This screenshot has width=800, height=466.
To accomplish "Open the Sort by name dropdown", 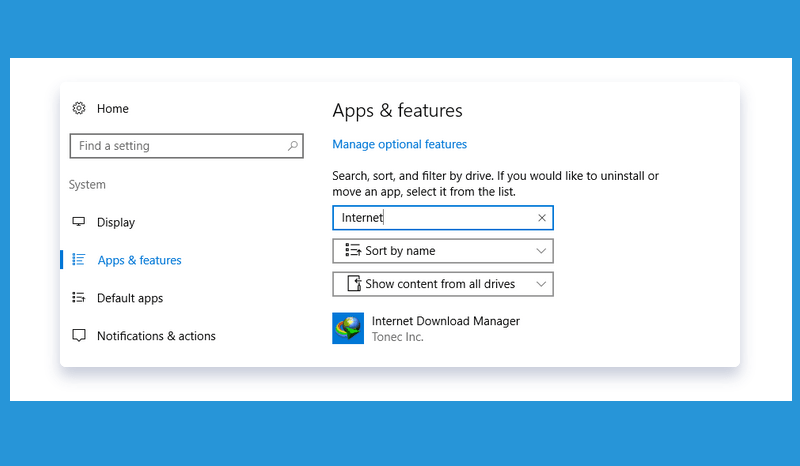I will (x=443, y=251).
